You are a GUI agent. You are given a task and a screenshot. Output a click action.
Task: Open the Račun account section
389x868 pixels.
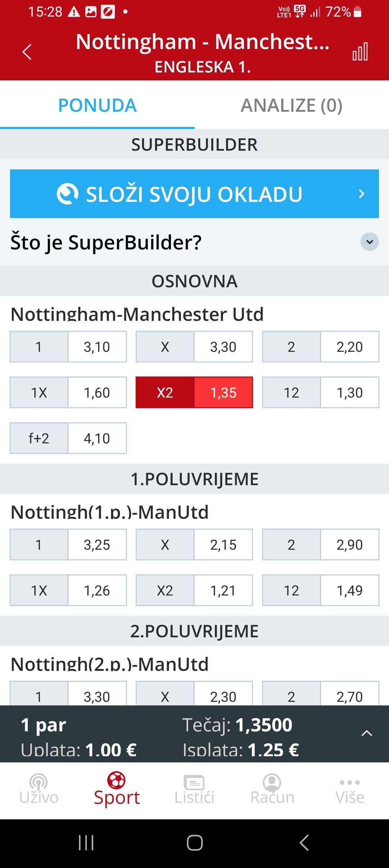pyautogui.click(x=272, y=789)
